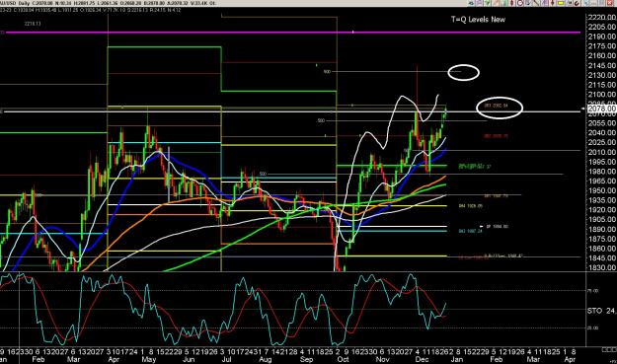
Task: Click the red circle clock icon
Action: coord(520,3)
